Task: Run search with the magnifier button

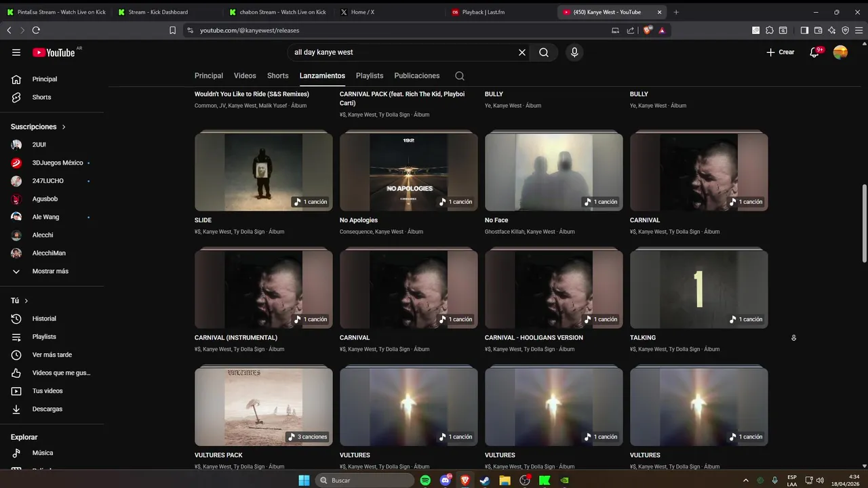Action: pyautogui.click(x=544, y=52)
